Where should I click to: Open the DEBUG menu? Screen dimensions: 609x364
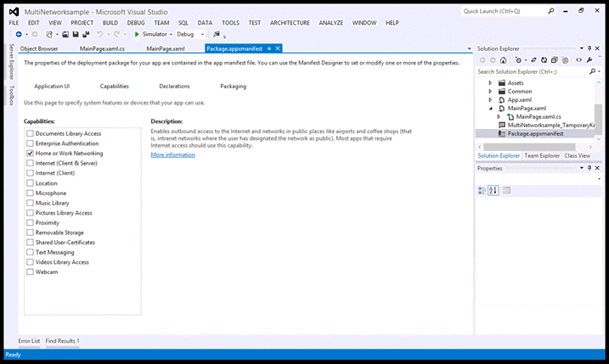pos(136,23)
